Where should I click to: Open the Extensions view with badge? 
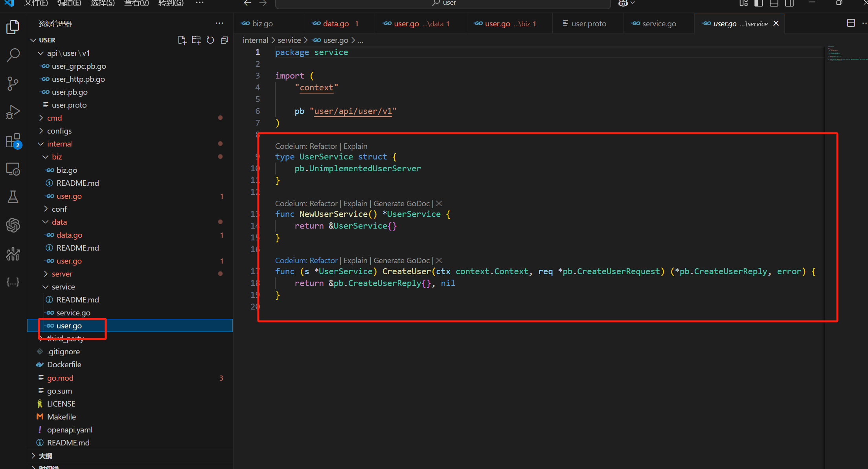tap(13, 141)
